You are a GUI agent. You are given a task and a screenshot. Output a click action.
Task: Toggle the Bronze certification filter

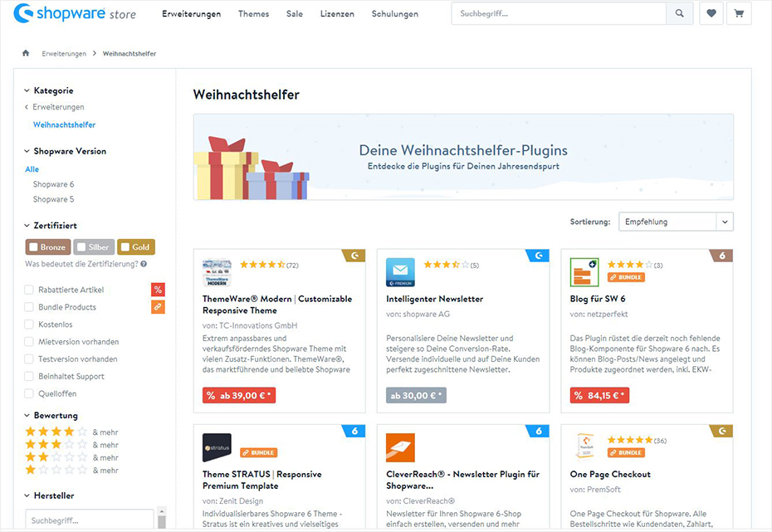[x=47, y=246]
